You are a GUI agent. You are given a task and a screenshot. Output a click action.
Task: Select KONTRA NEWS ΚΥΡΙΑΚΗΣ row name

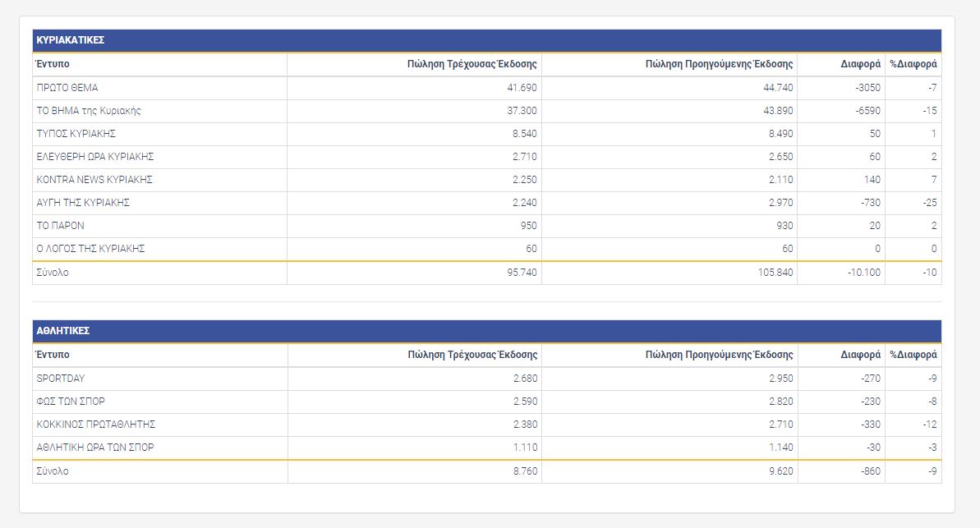pyautogui.click(x=94, y=180)
